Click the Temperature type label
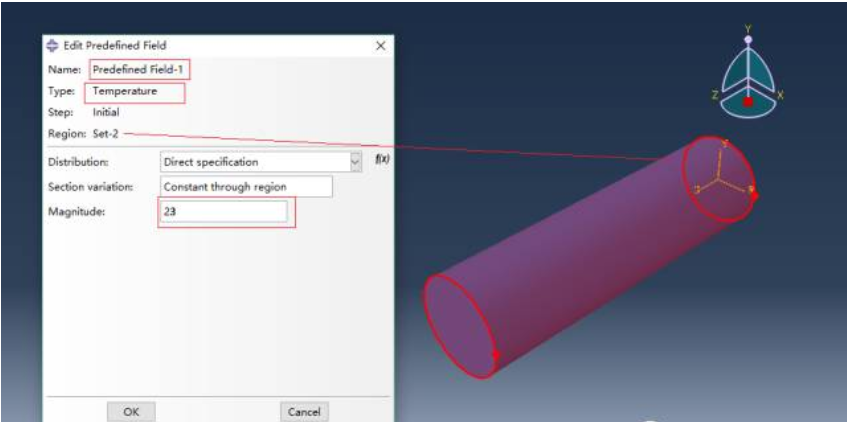847x422 pixels. tap(125, 91)
